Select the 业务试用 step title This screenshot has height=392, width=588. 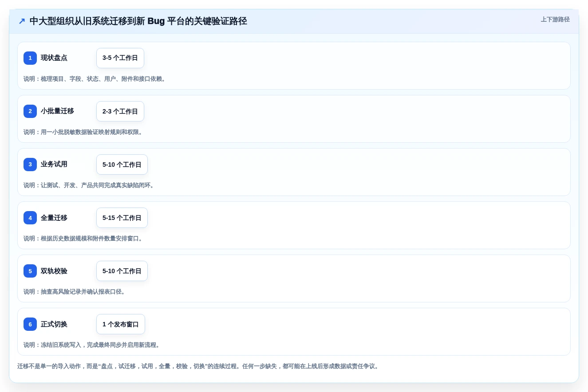[54, 165]
